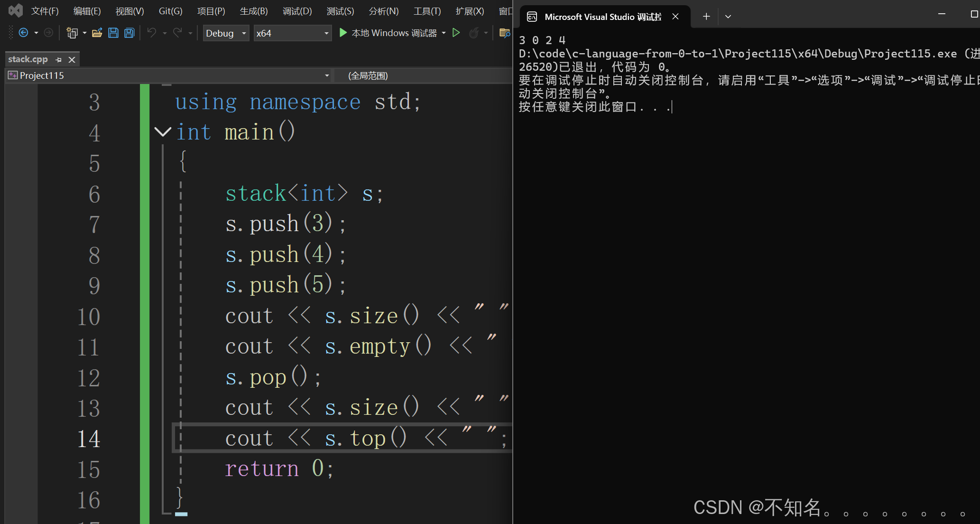Toggle the pin on the stack.cpp tab
Screen dimensions: 980x524
(59, 60)
